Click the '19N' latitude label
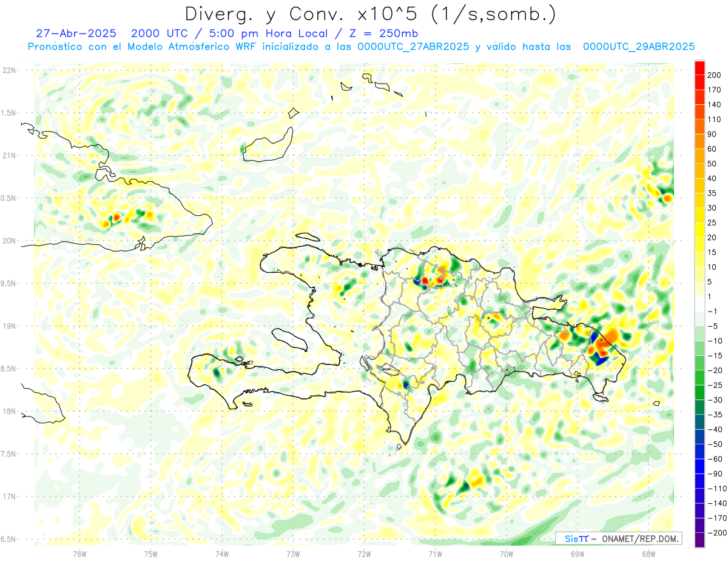This screenshot has width=728, height=562. [8, 326]
